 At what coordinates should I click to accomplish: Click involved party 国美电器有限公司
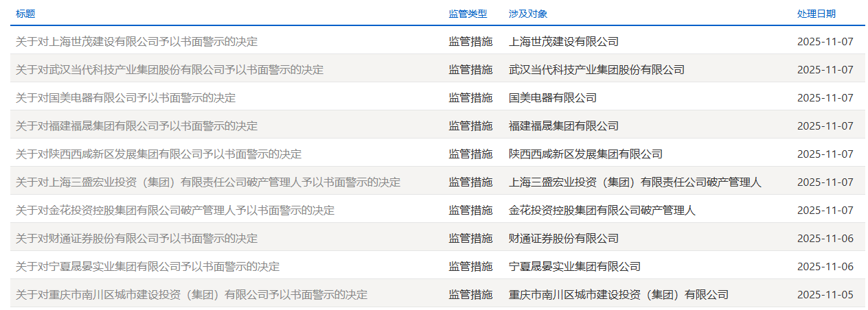(553, 97)
